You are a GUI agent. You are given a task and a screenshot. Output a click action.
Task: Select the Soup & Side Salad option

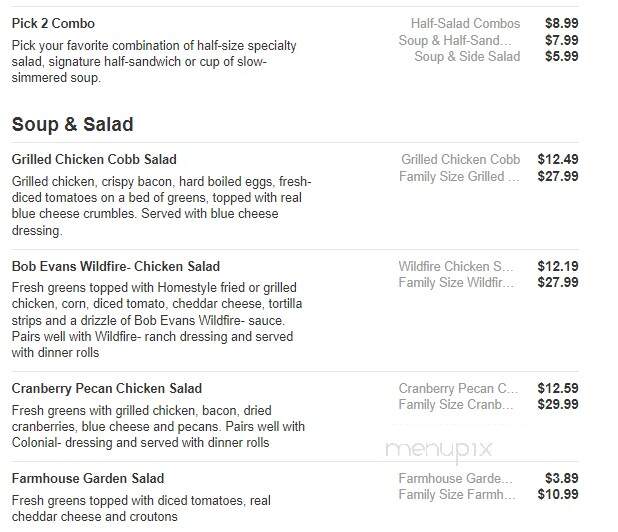point(467,56)
